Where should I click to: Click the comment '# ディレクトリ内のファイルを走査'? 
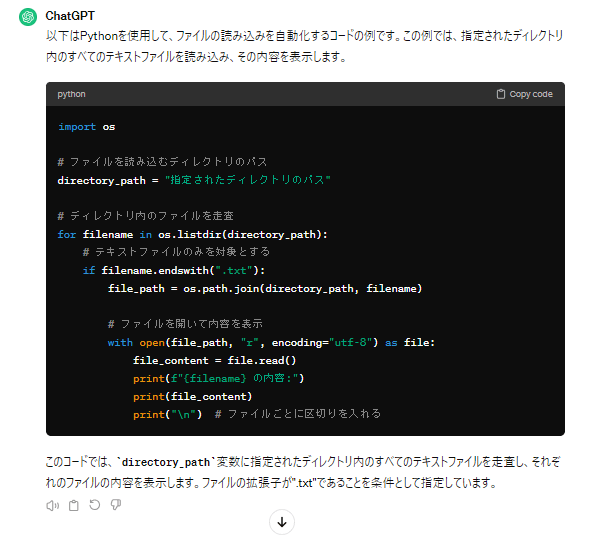click(146, 216)
